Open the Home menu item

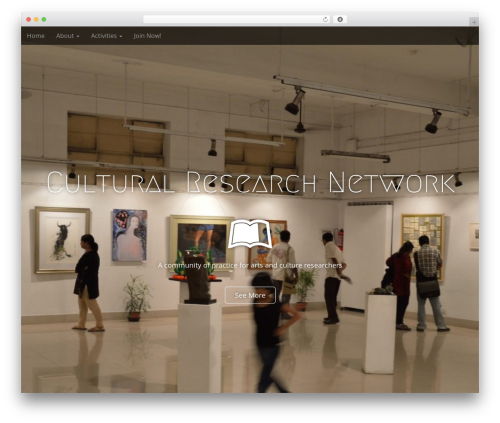point(35,36)
